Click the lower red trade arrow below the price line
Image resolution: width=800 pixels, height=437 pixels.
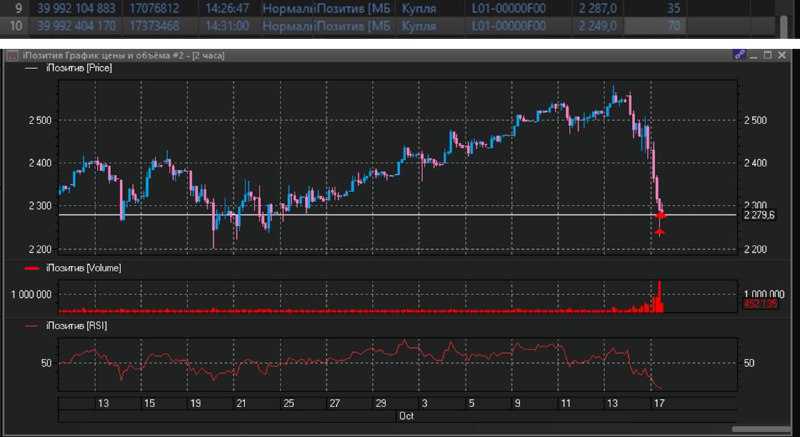tap(660, 232)
